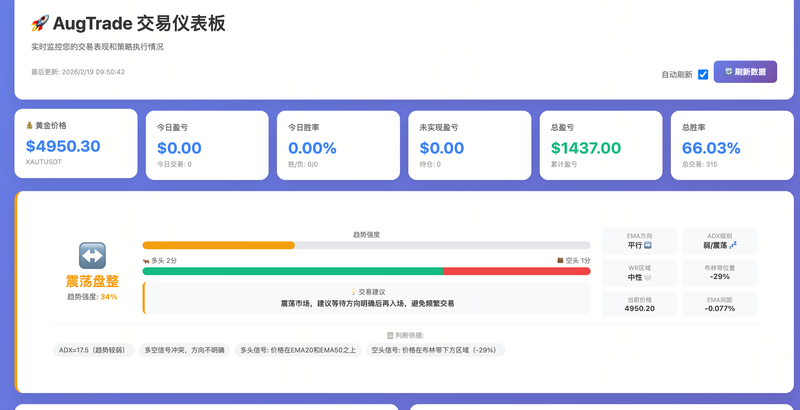Click the 0.00% win rate value
The width and height of the screenshot is (800, 410).
(312, 148)
